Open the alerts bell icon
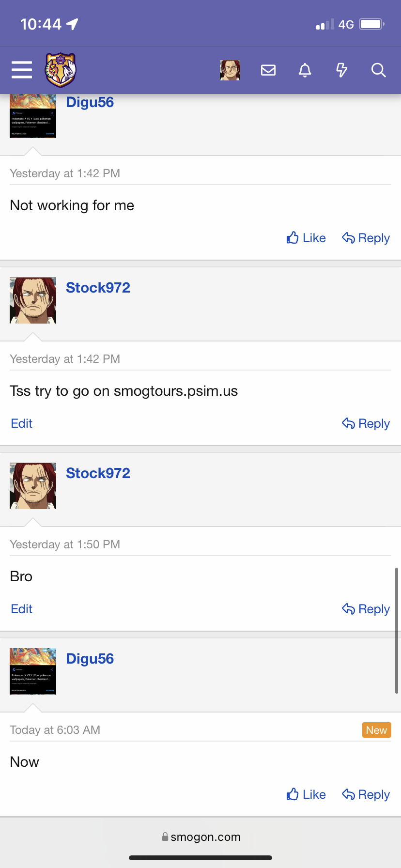 coord(305,70)
